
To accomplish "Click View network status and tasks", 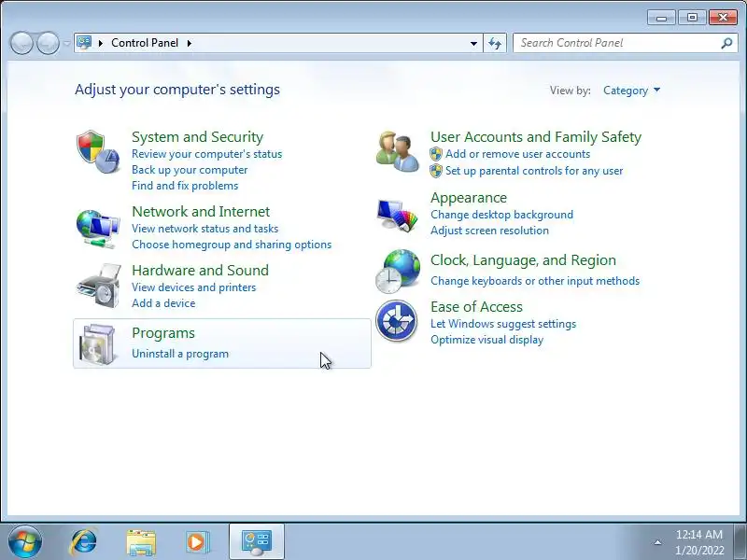I will [204, 228].
